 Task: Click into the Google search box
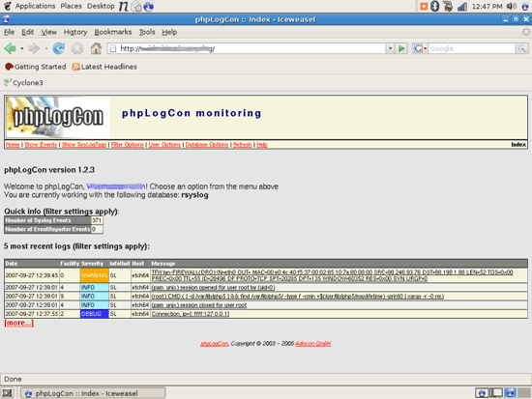pyautogui.click(x=472, y=48)
